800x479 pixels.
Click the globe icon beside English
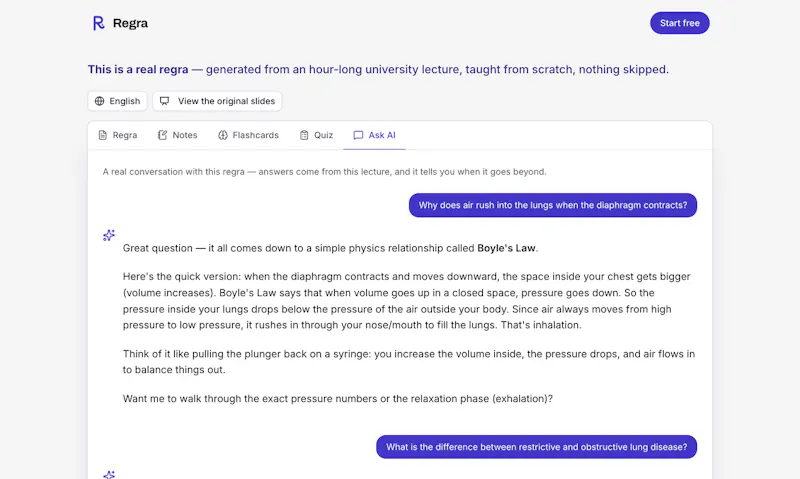coord(99,101)
